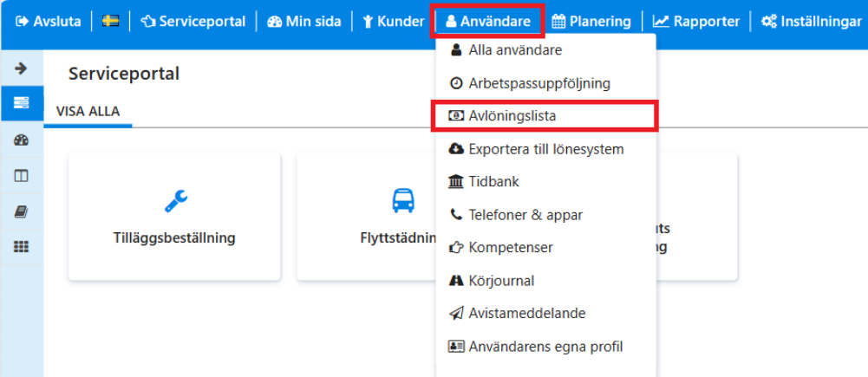Open the Flyttstädning bus card
Screen dimensions: 868x377
pos(367,217)
